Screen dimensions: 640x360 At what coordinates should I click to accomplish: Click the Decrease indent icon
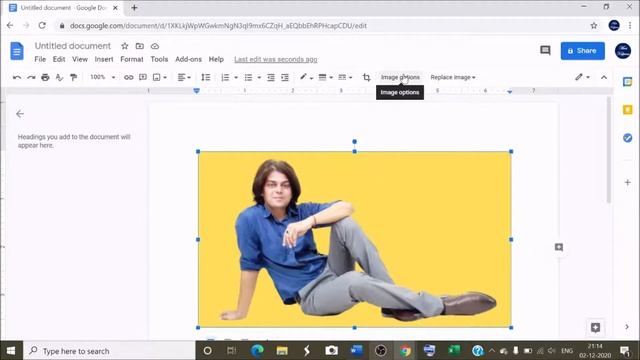(x=271, y=77)
